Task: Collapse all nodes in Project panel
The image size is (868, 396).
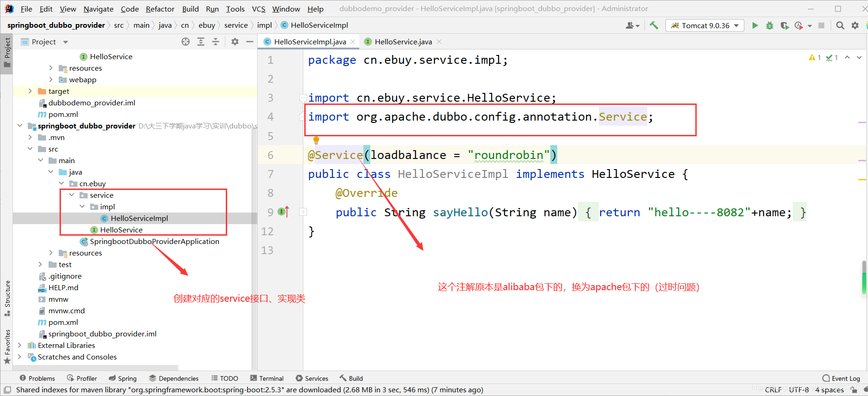Action: (x=216, y=42)
